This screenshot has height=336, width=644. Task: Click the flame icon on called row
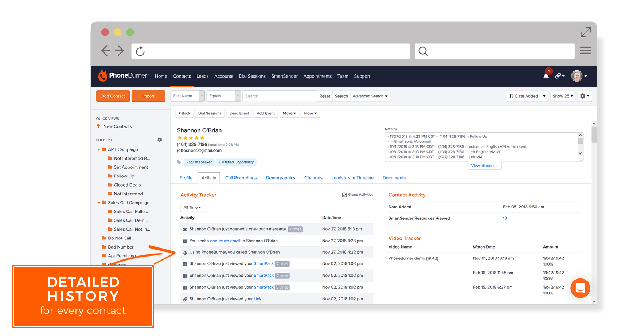185,252
